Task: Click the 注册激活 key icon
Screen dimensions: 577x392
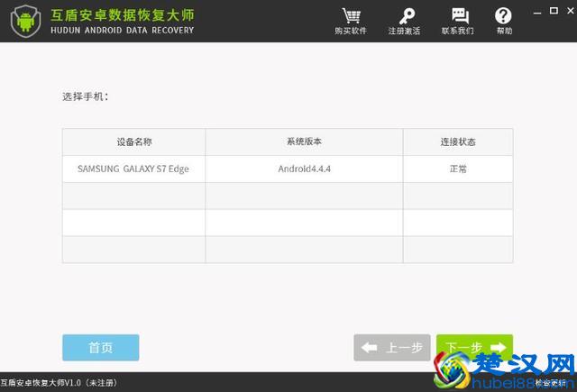Action: 407,16
